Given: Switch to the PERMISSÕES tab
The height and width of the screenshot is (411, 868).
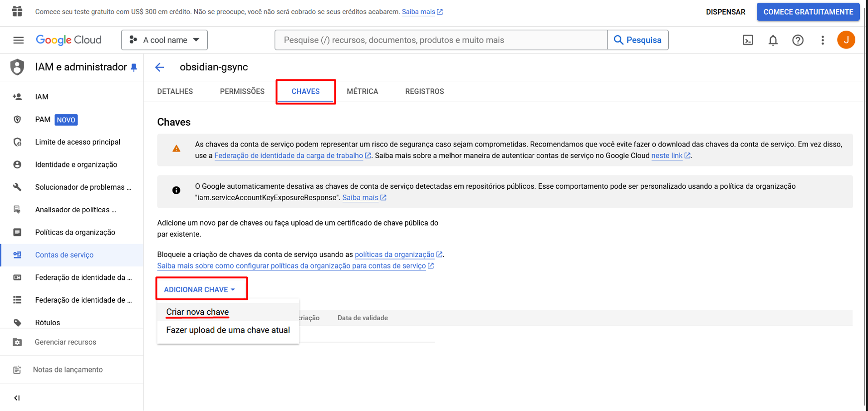Looking at the screenshot, I should [242, 92].
